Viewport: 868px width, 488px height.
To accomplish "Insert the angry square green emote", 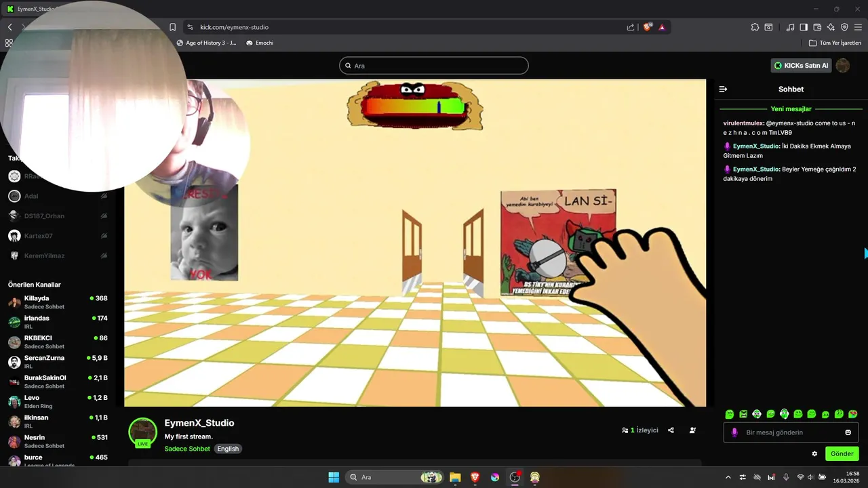I will click(743, 414).
